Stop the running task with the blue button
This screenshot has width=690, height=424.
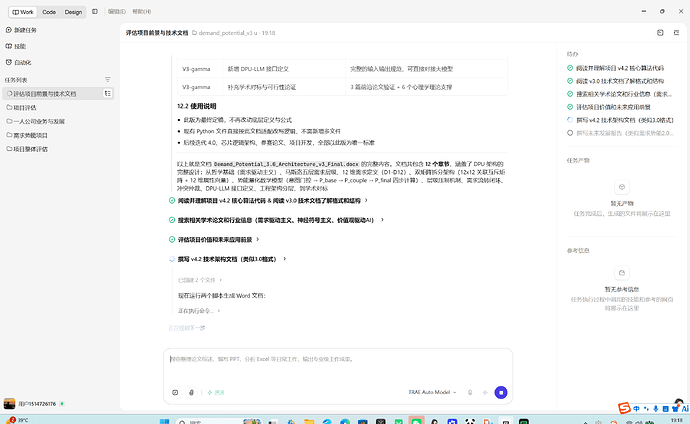click(x=501, y=392)
